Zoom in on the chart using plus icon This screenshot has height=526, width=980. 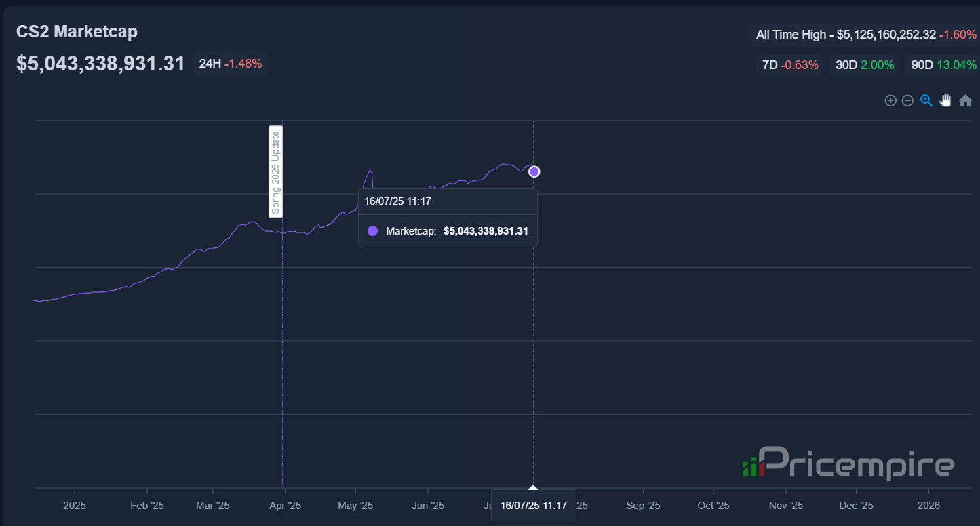[x=890, y=100]
